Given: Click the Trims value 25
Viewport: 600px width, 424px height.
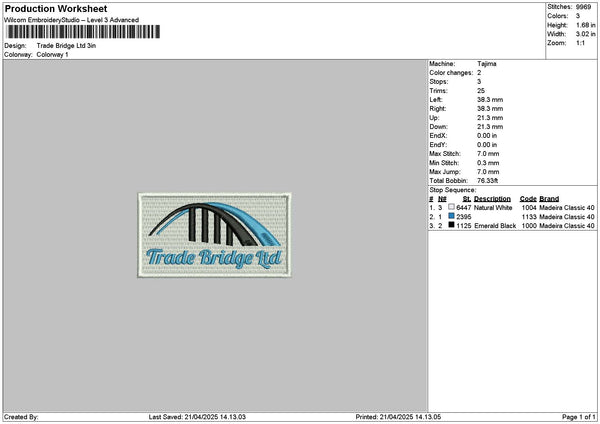Looking at the screenshot, I should pos(481,91).
